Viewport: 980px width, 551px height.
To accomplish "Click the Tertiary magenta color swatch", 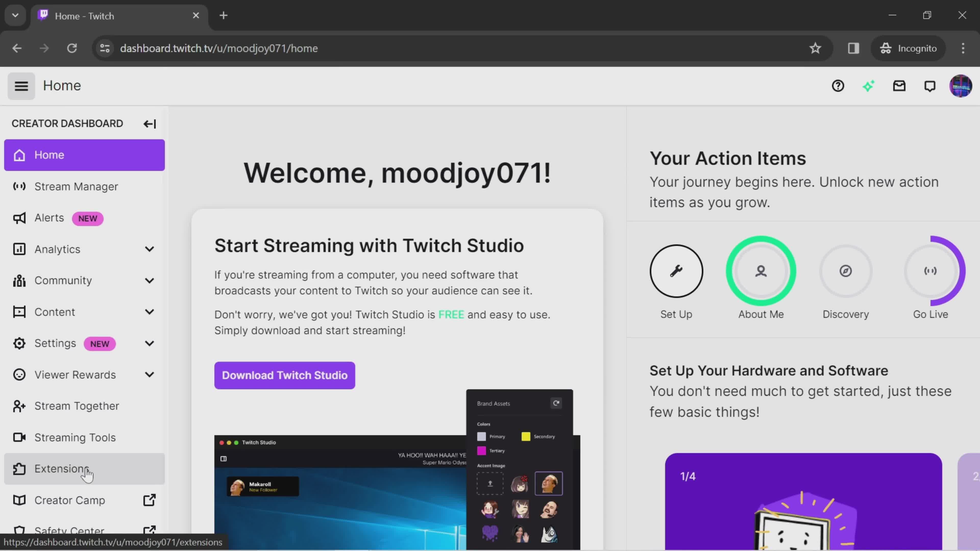I will pyautogui.click(x=481, y=450).
